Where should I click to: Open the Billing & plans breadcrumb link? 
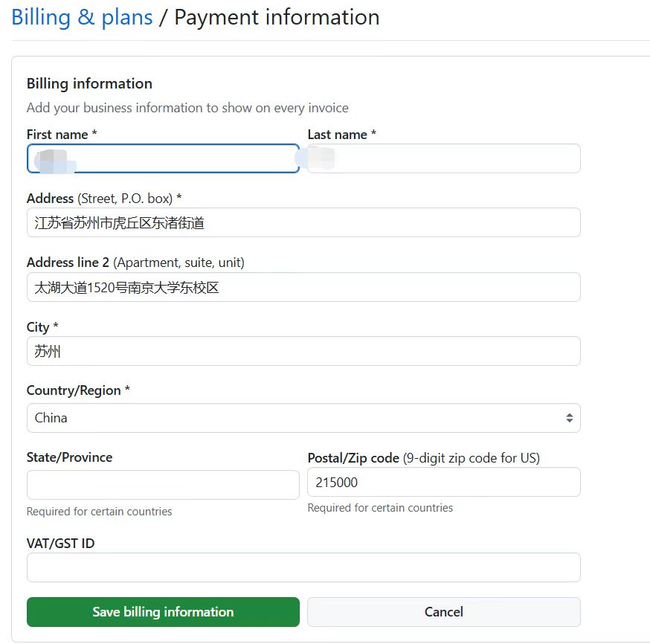tap(82, 17)
